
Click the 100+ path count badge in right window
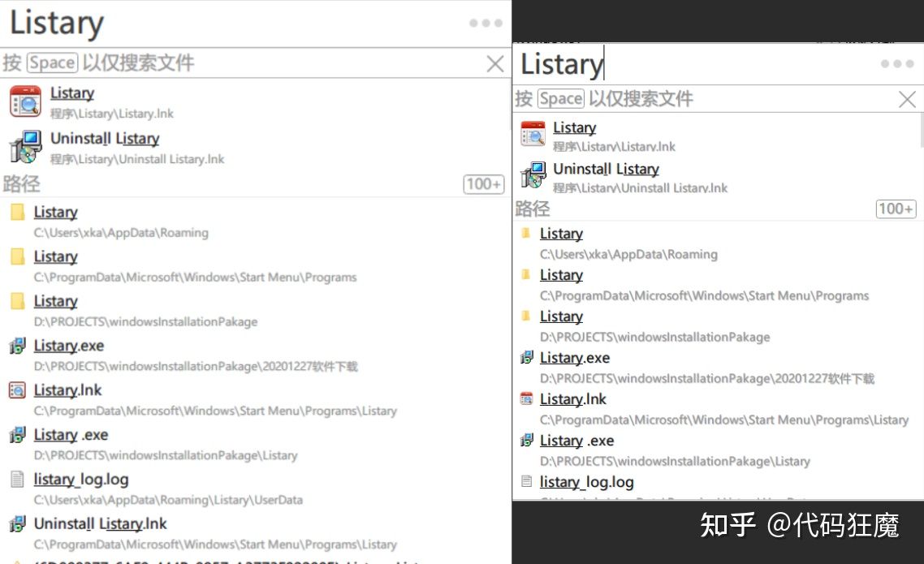tap(896, 209)
